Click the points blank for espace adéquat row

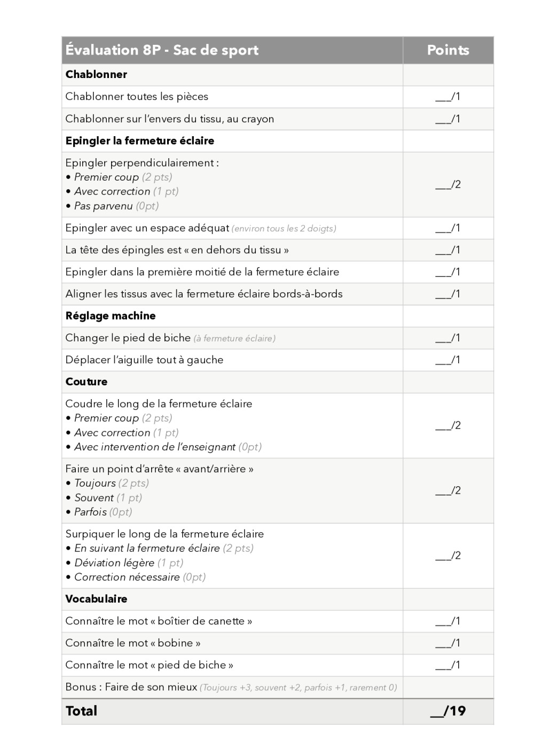pos(448,228)
